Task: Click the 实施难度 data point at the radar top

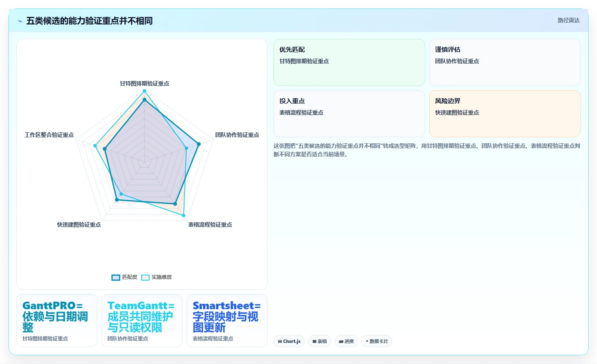Action: coord(145,91)
